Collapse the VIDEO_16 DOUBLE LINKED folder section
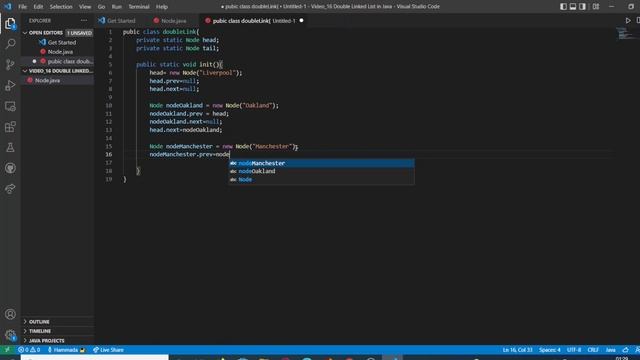The width and height of the screenshot is (640, 360). coord(58,71)
